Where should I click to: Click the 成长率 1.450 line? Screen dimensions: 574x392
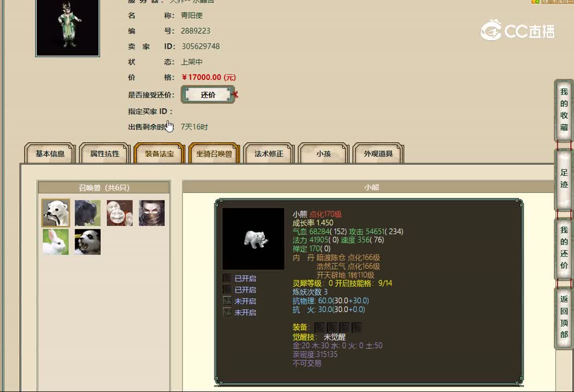[x=313, y=223]
